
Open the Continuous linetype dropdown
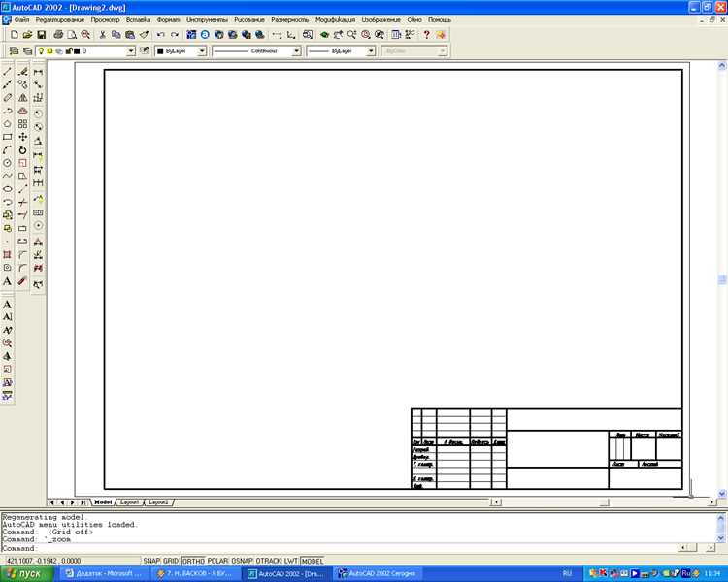tap(296, 51)
